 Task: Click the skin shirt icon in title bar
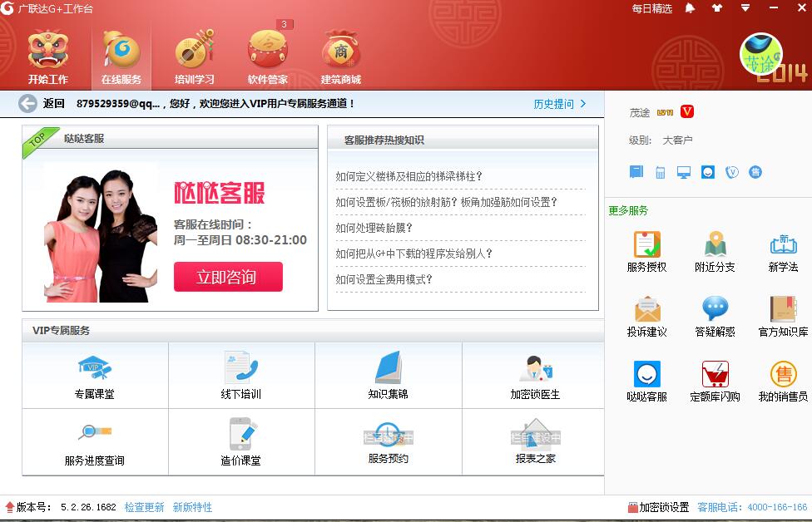717,7
